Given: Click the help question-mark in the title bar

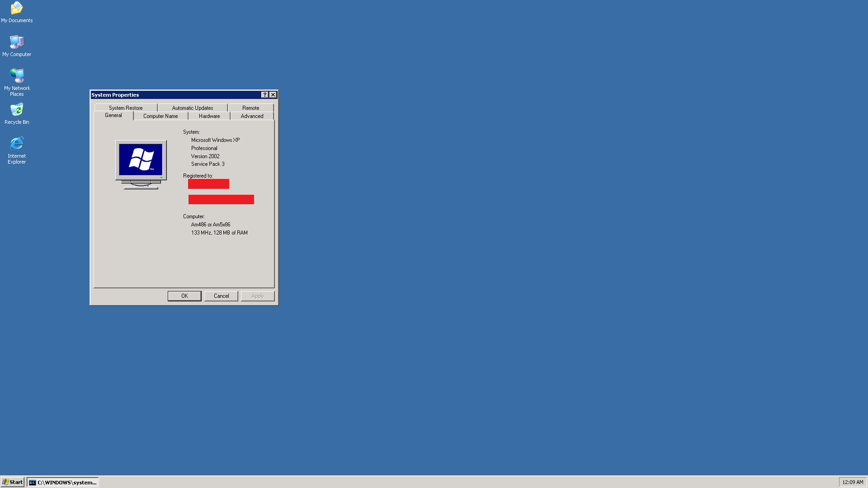Looking at the screenshot, I should [x=264, y=94].
